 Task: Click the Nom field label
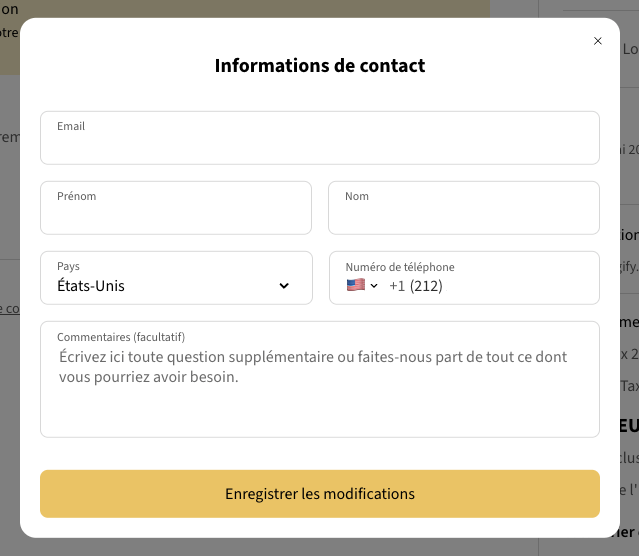pos(357,197)
